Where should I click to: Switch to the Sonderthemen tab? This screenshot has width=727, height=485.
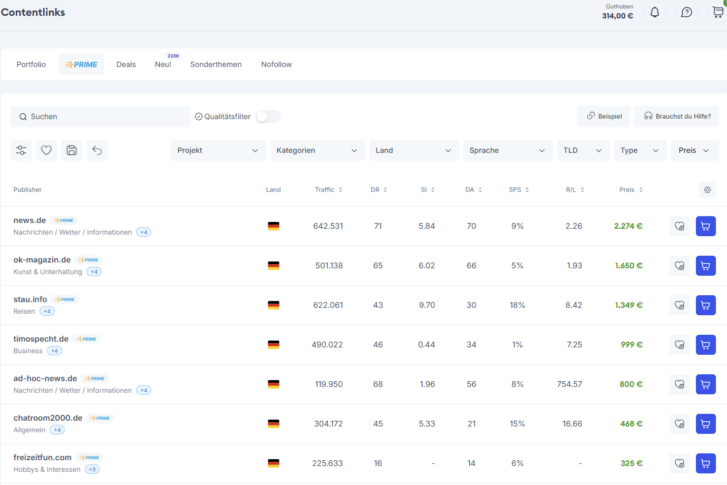pos(216,64)
